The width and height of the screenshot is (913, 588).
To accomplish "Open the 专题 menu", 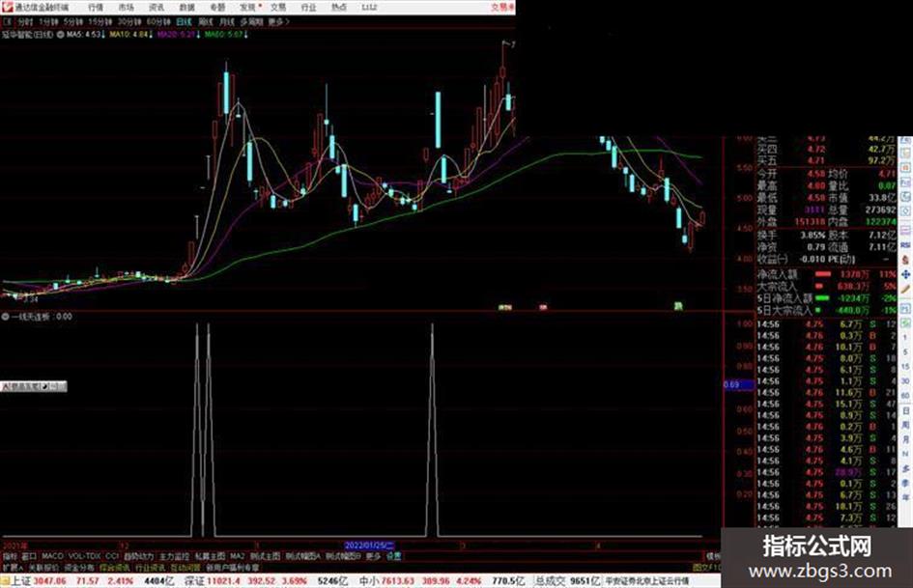I will 217,7.
